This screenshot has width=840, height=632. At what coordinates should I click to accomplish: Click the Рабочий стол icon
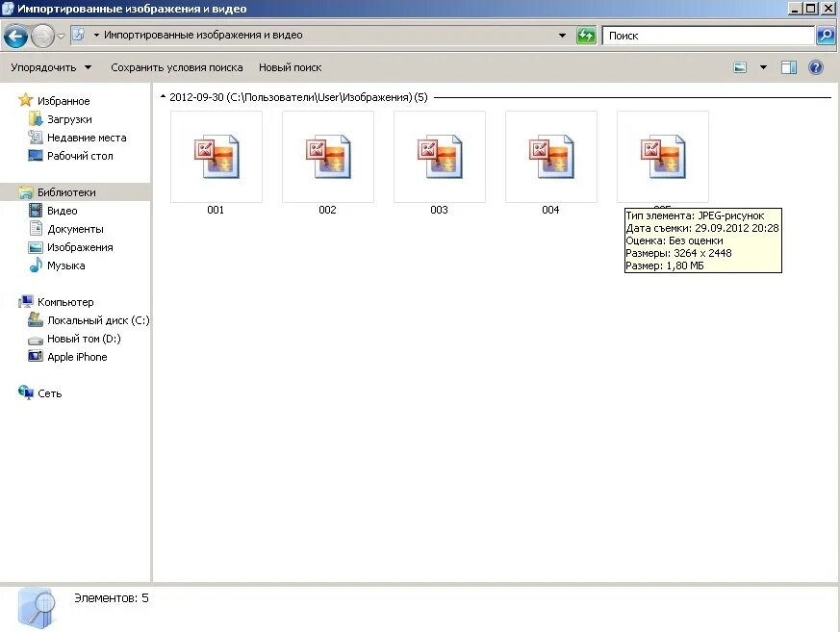(36, 156)
